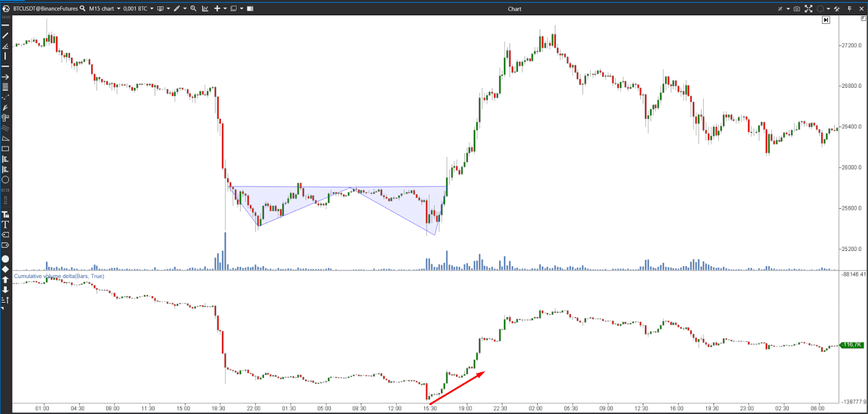868x414 pixels.
Task: Toggle the F button on price axis
Action: tap(863, 18)
